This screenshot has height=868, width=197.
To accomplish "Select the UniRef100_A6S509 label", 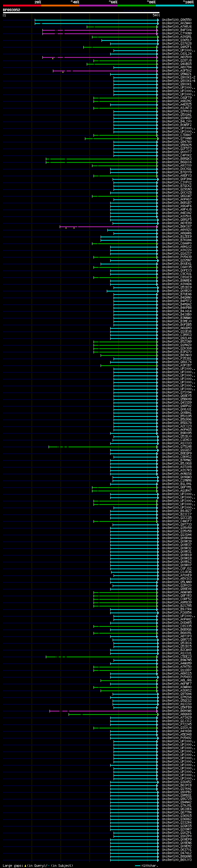I will (x=176, y=57).
